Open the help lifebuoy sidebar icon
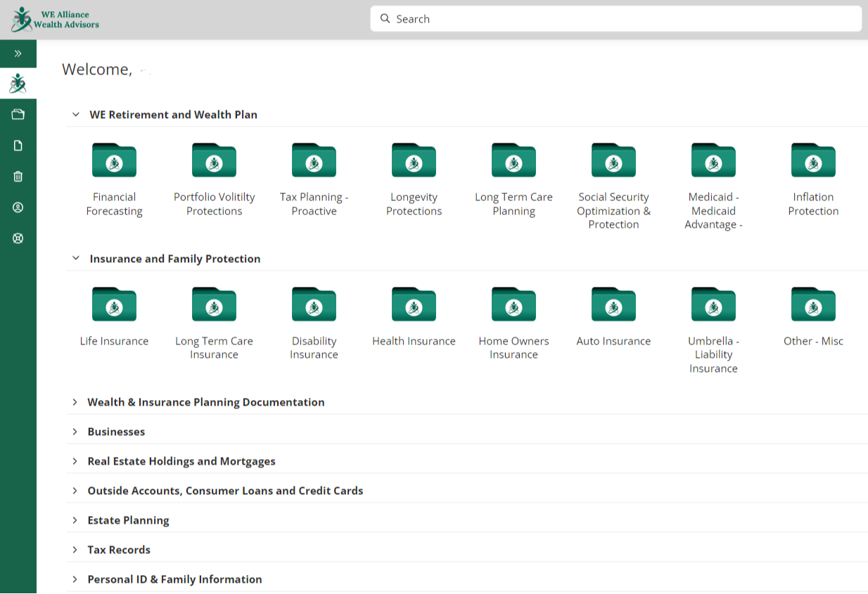 click(x=18, y=238)
